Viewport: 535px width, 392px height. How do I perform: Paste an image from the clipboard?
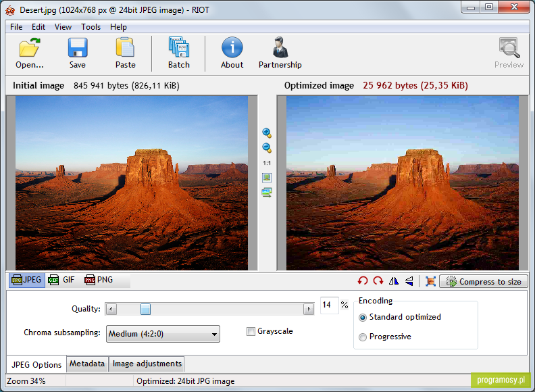point(125,53)
